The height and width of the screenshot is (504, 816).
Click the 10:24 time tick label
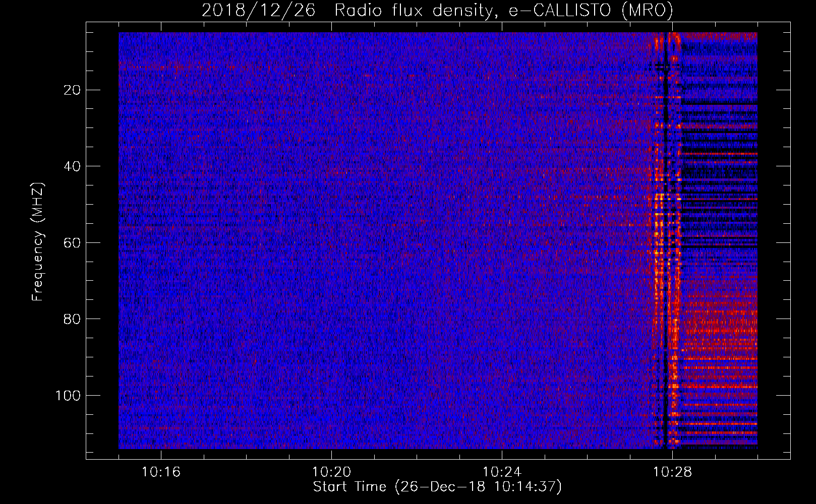point(502,472)
